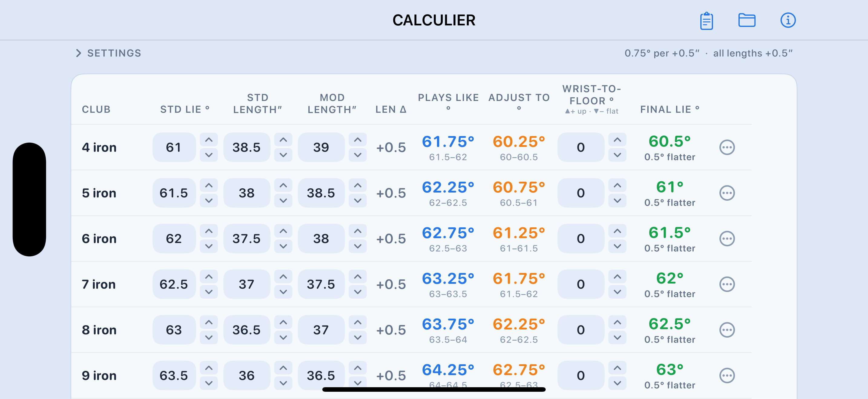Decrease 5 iron mod length
Screen dimensions: 868x399
click(358, 201)
